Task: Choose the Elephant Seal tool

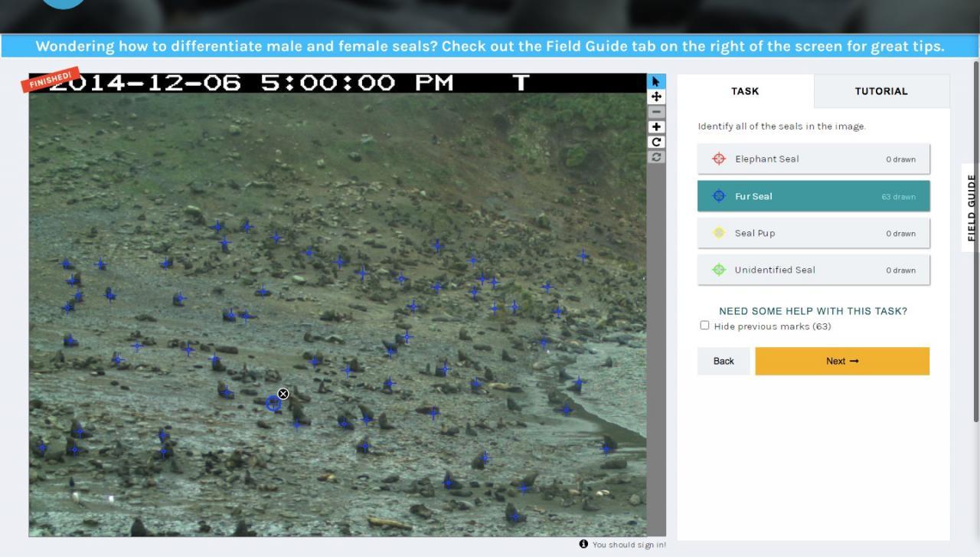Action: pyautogui.click(x=813, y=159)
